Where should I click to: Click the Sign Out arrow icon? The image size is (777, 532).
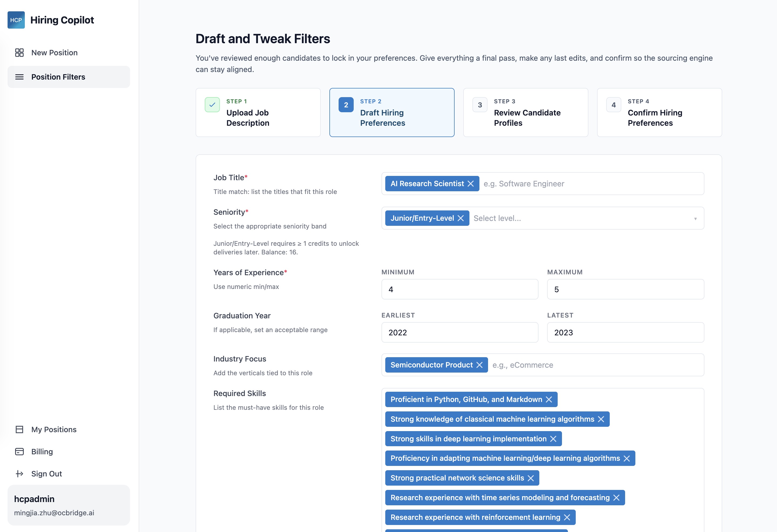19,473
